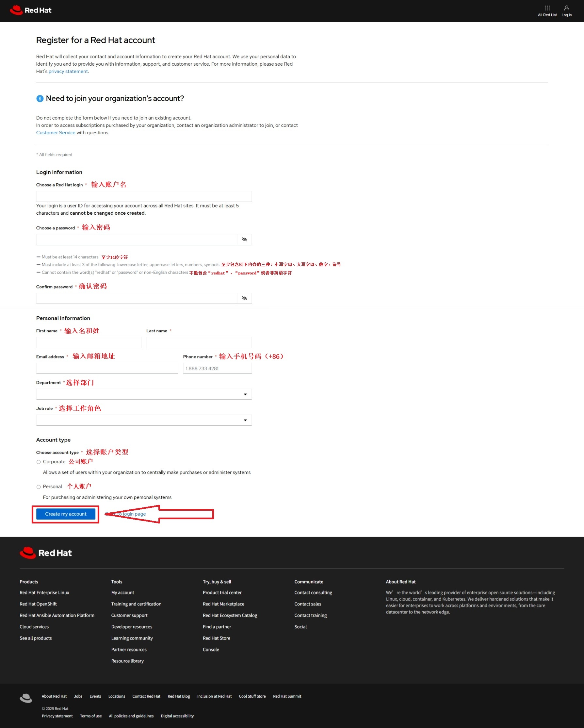Open the Customer Service link
Image resolution: width=584 pixels, height=728 pixels.
coord(56,133)
